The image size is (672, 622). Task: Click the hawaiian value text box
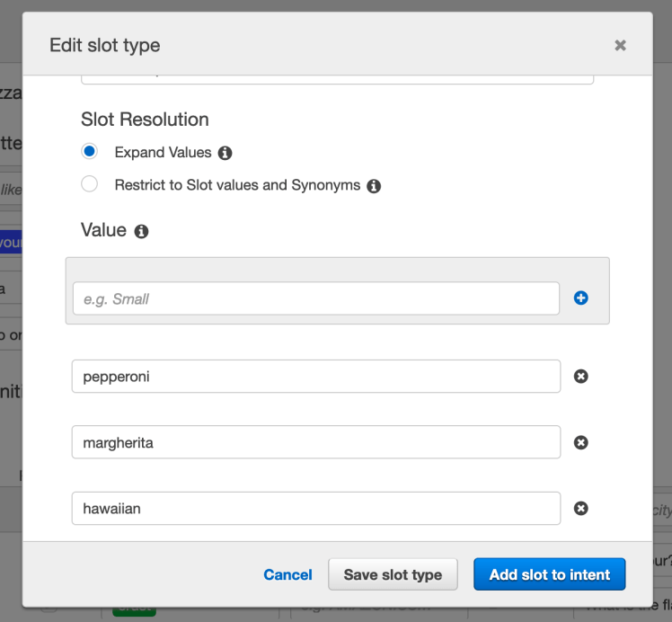coord(315,509)
